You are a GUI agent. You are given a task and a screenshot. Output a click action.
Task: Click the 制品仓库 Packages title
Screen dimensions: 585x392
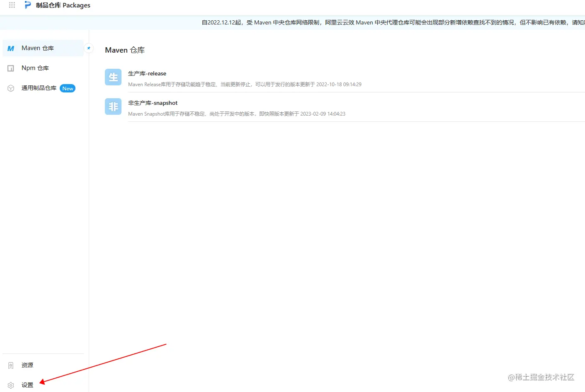point(63,5)
